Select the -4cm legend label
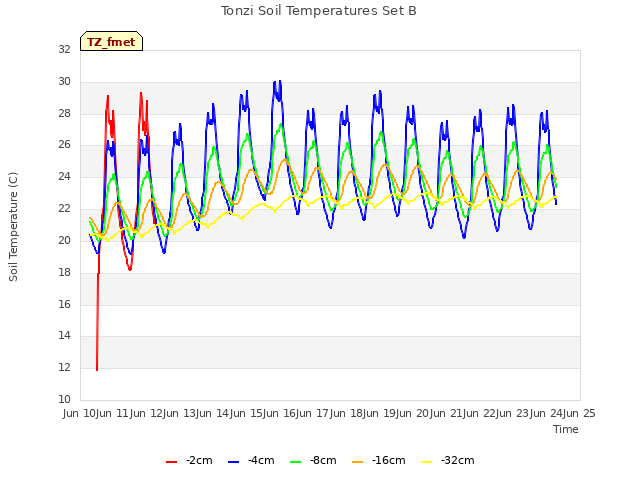Image resolution: width=640 pixels, height=480 pixels. tap(261, 461)
